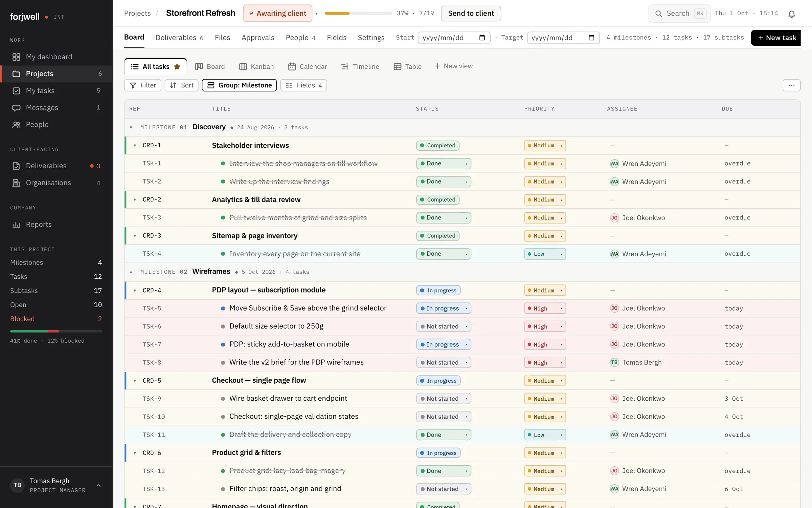Viewport: 812px width, 508px height.
Task: Click the Deliverables document icon in sidebar
Action: [16, 166]
